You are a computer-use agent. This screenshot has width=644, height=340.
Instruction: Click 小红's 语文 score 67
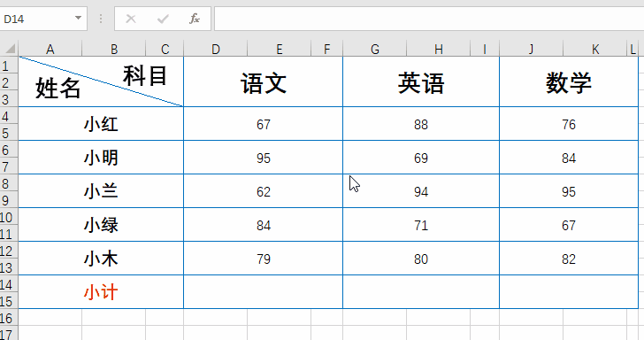[x=264, y=124]
